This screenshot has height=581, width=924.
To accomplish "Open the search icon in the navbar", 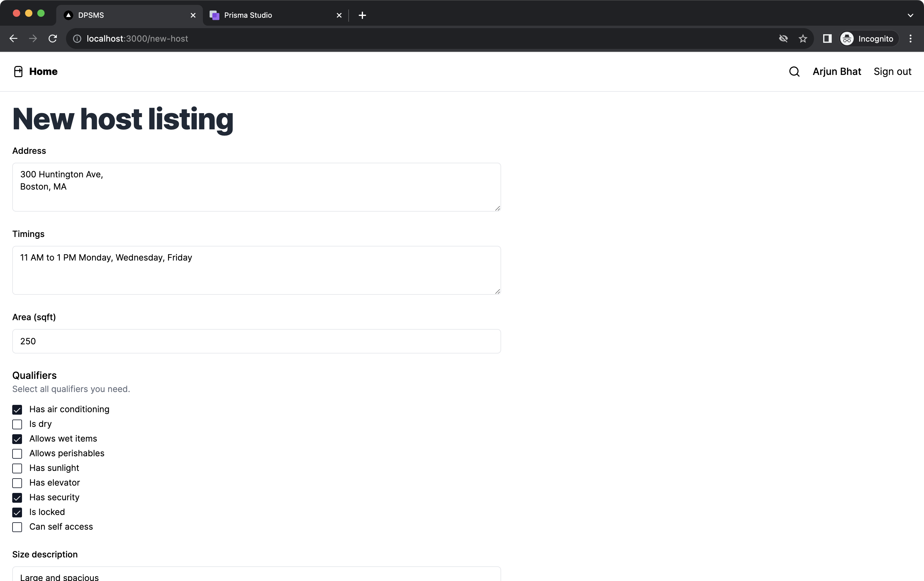I will point(794,72).
